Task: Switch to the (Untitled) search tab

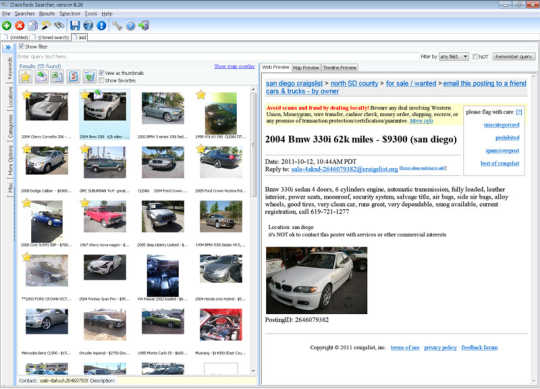Action: pyautogui.click(x=16, y=37)
